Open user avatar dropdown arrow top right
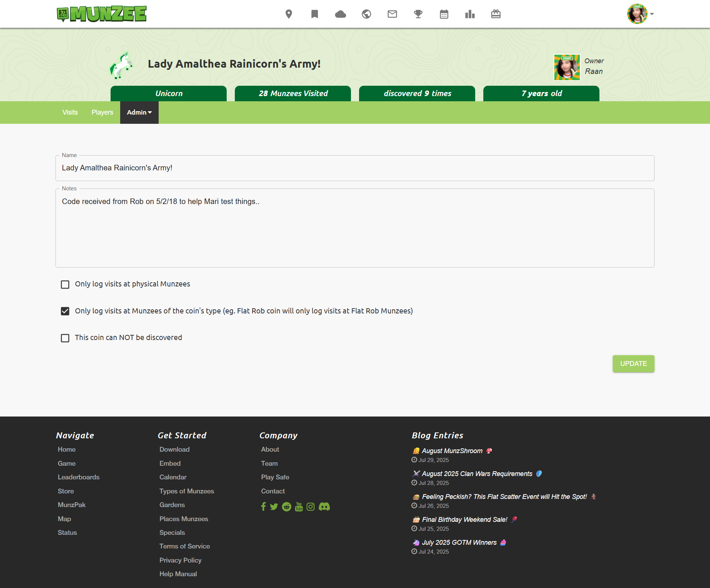The width and height of the screenshot is (710, 588). point(652,14)
